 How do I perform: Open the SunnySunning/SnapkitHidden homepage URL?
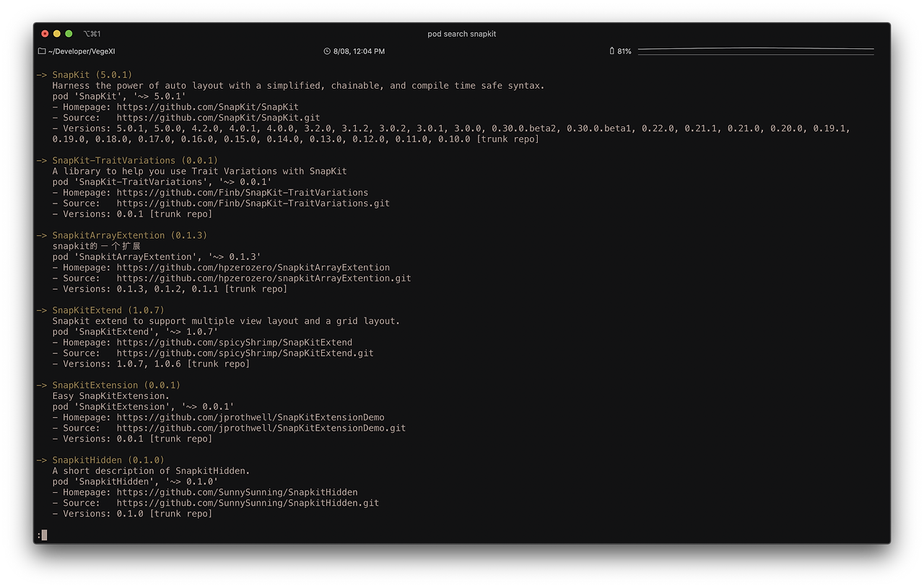point(237,493)
